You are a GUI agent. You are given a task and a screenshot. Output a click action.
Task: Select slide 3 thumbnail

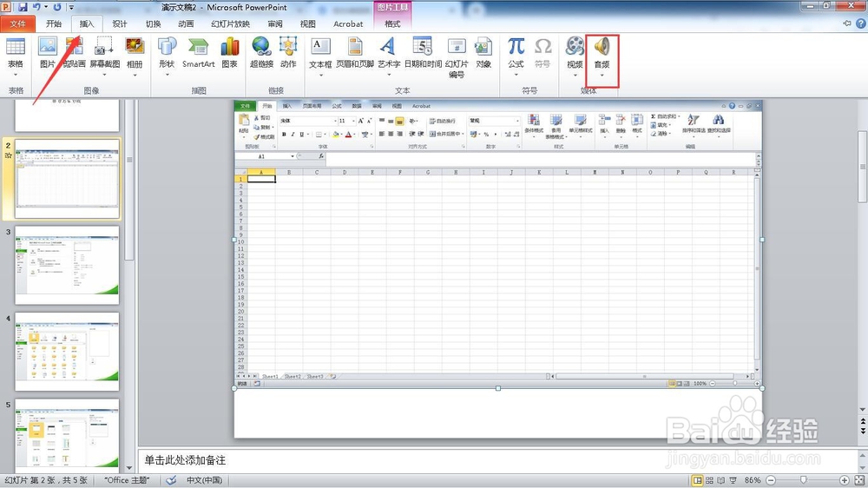67,265
